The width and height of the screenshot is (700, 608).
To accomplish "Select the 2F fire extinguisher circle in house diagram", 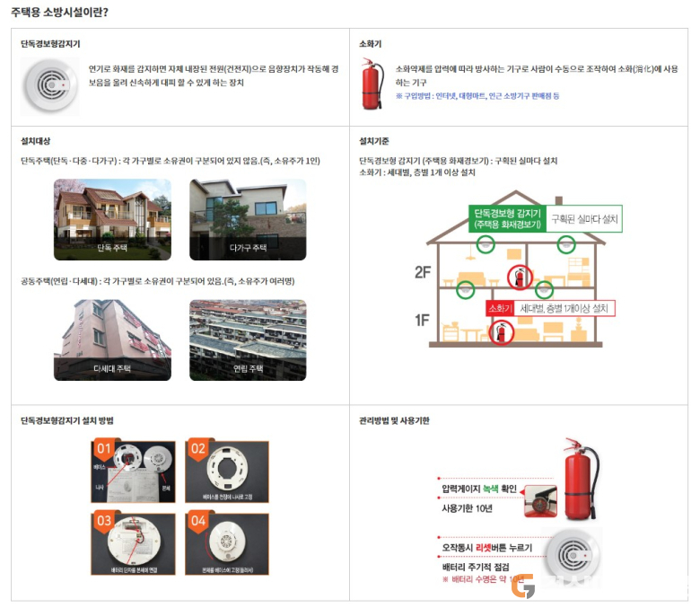I will (520, 277).
